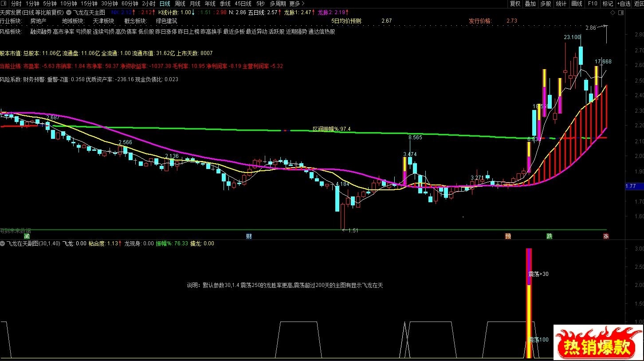The height and width of the screenshot is (361, 644).
Task: Click the 天津板块 region sector link
Action: tap(103, 21)
